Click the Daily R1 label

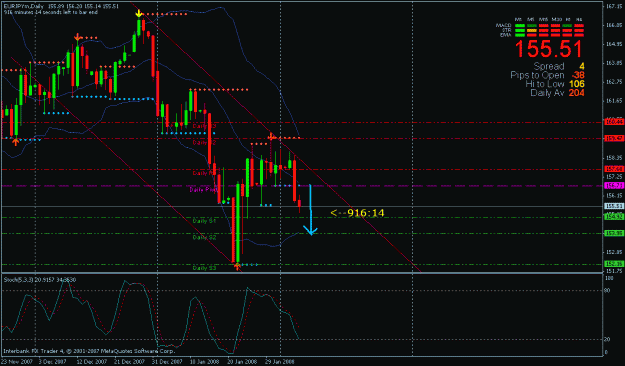click(204, 173)
